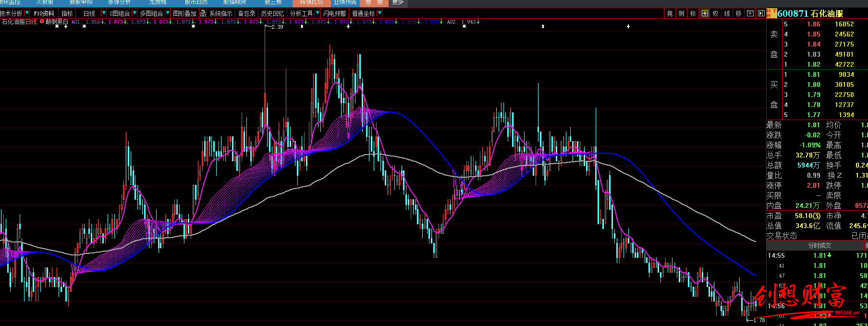
Task: Click the 图形叠加 overlay button
Action: 184,13
